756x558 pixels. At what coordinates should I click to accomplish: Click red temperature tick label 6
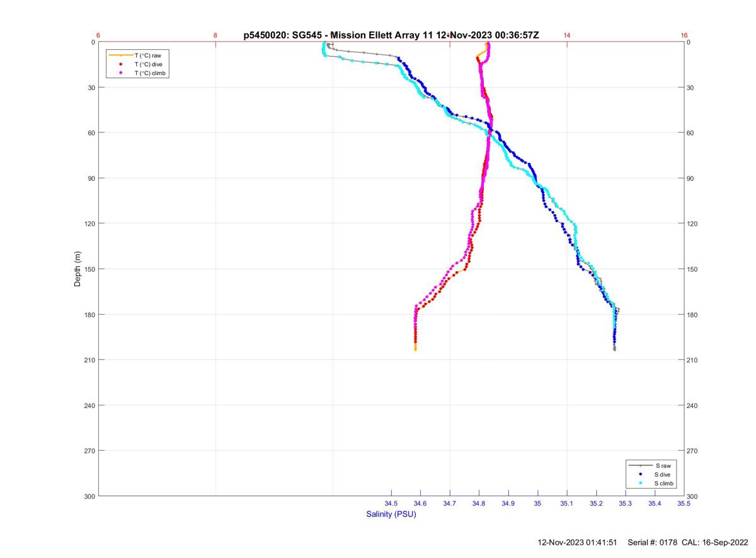pyautogui.click(x=99, y=35)
